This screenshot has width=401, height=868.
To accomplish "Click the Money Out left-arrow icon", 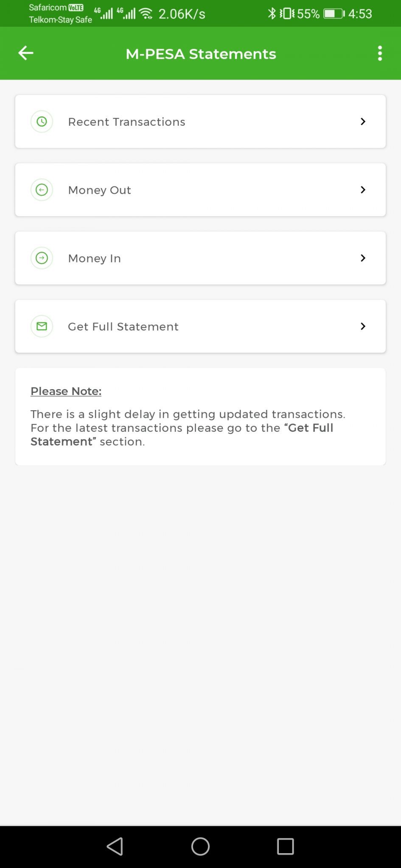I will 42,190.
